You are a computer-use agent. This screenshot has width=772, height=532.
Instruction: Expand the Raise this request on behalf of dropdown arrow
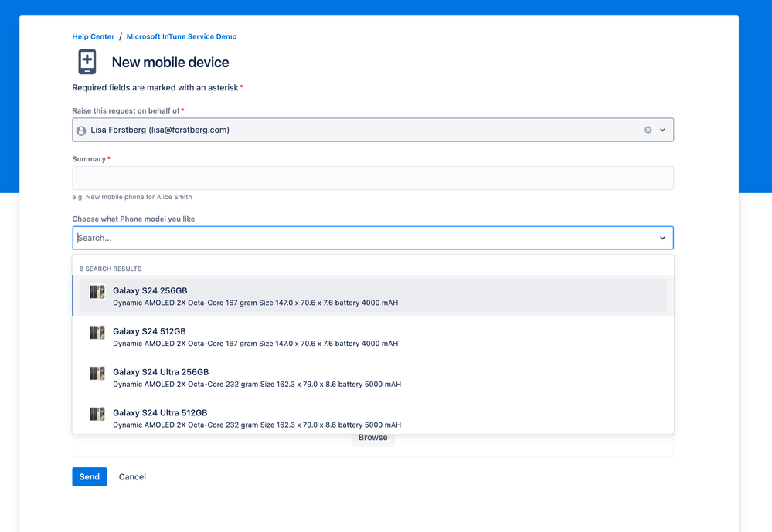pyautogui.click(x=663, y=130)
